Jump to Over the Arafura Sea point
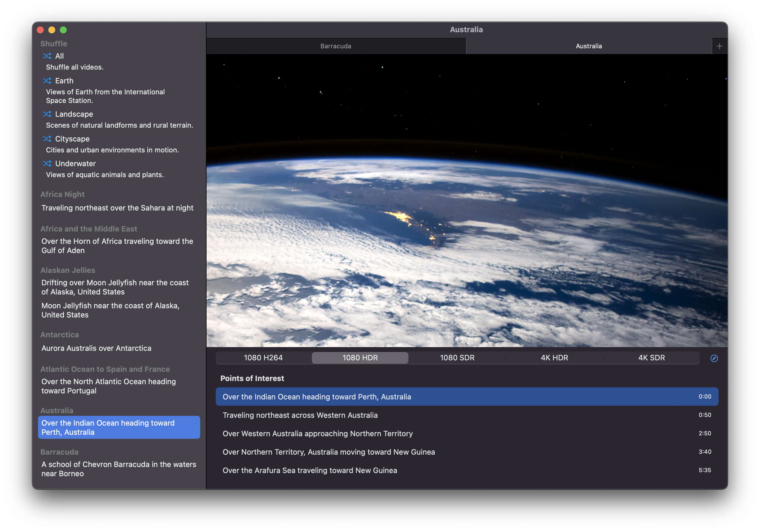The height and width of the screenshot is (532, 760). point(310,470)
